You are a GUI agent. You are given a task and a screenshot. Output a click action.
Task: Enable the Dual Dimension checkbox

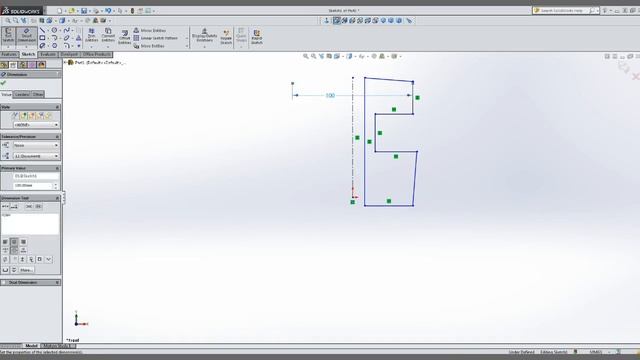point(4,282)
